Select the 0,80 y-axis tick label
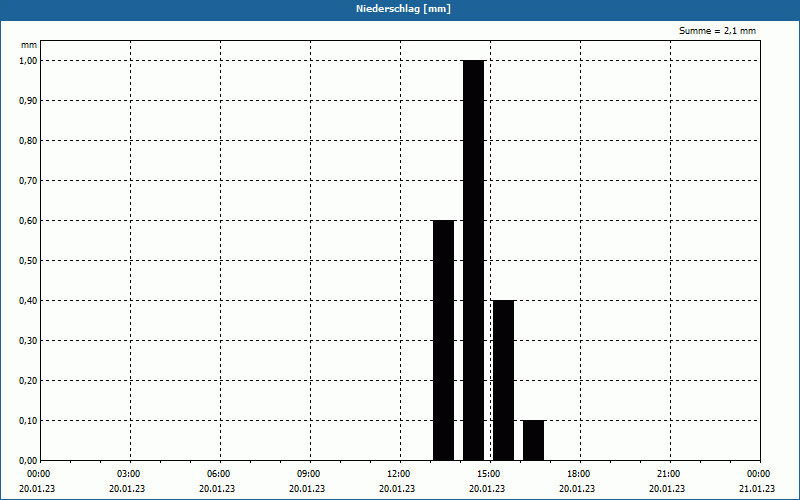 [28, 141]
